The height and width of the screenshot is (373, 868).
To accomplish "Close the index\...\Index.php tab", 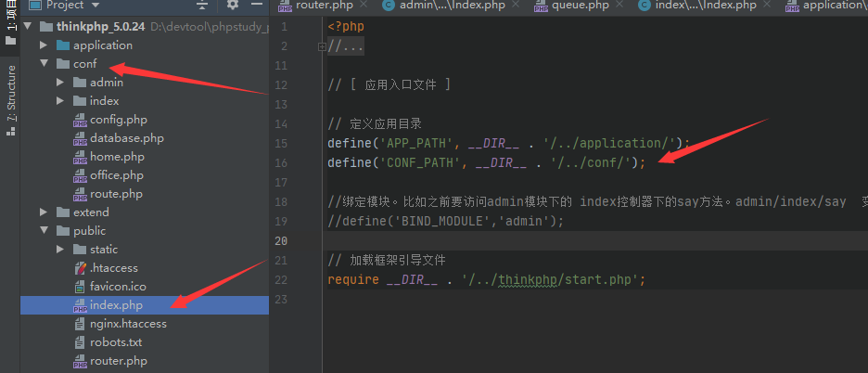I will tap(767, 5).
